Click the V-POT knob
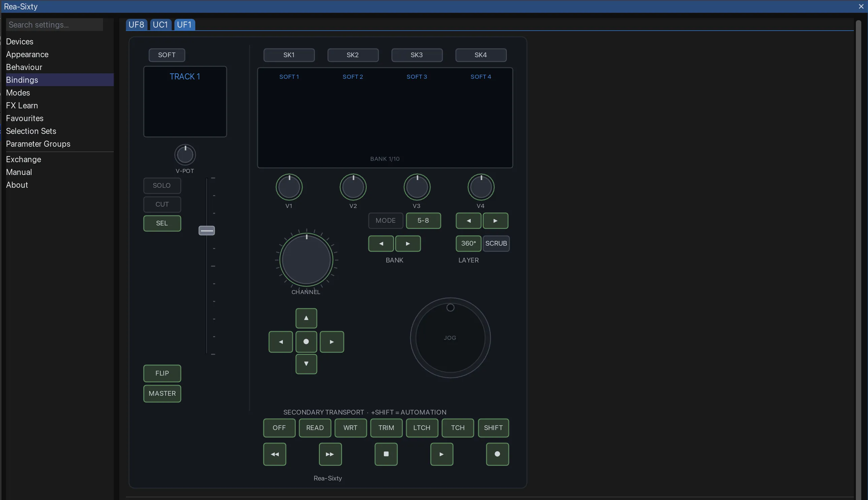Image resolution: width=868 pixels, height=500 pixels. [x=185, y=155]
